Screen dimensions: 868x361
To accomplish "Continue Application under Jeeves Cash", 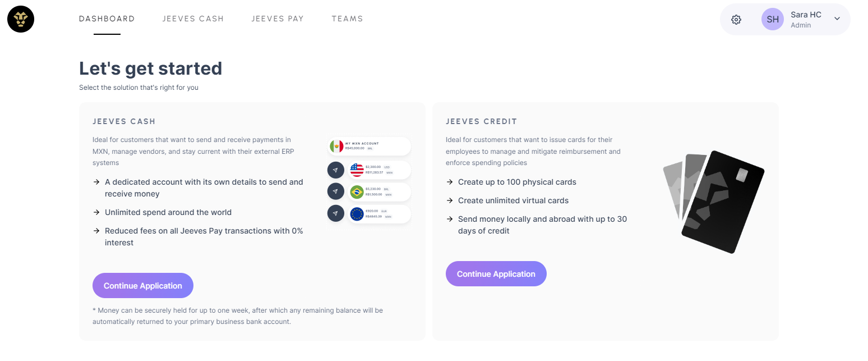I will coord(143,286).
